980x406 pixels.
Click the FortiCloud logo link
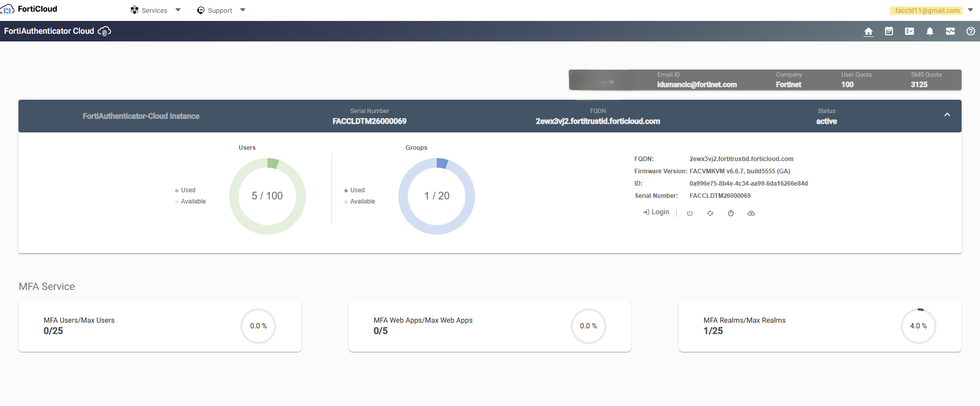pyautogui.click(x=29, y=9)
